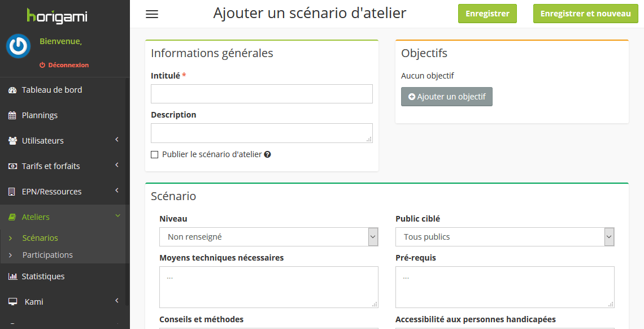This screenshot has height=329, width=644.
Task: Enable Publier le scénario d'atelier checkbox
Action: click(x=155, y=154)
